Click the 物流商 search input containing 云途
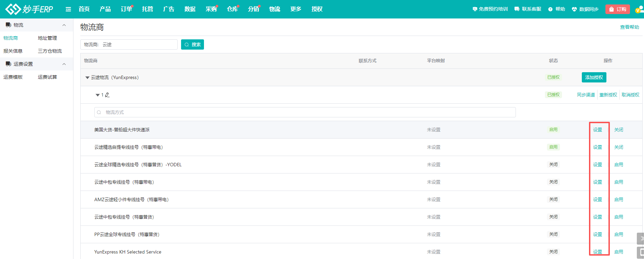This screenshot has height=259, width=644. pos(129,44)
